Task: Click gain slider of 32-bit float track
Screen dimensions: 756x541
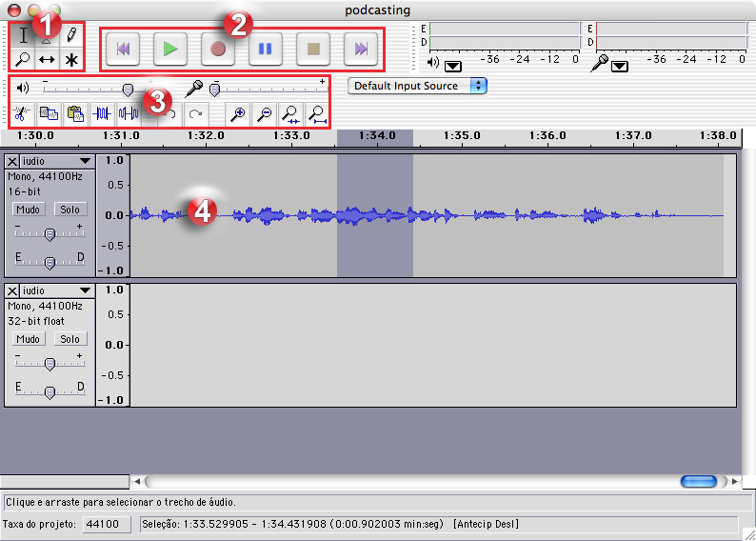Action: point(50,364)
